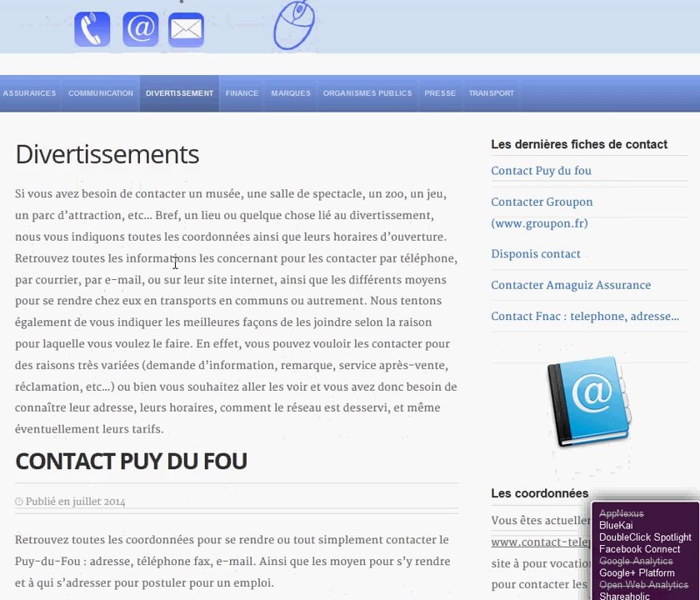The height and width of the screenshot is (600, 700).
Task: Click Les dernières fiches de contact heading
Action: (579, 144)
